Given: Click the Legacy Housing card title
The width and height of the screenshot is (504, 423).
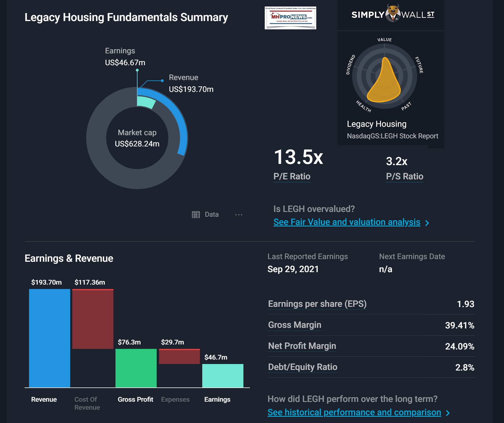Looking at the screenshot, I should [377, 124].
